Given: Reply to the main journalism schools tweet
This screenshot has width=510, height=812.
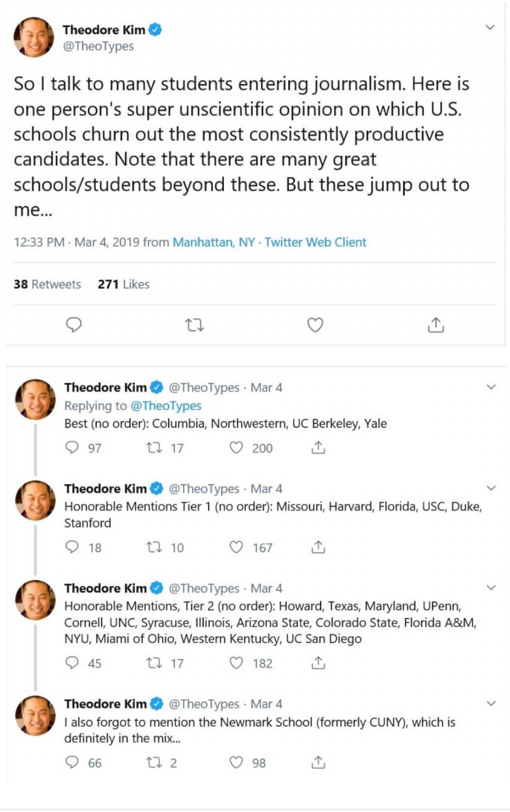Looking at the screenshot, I should [74, 325].
